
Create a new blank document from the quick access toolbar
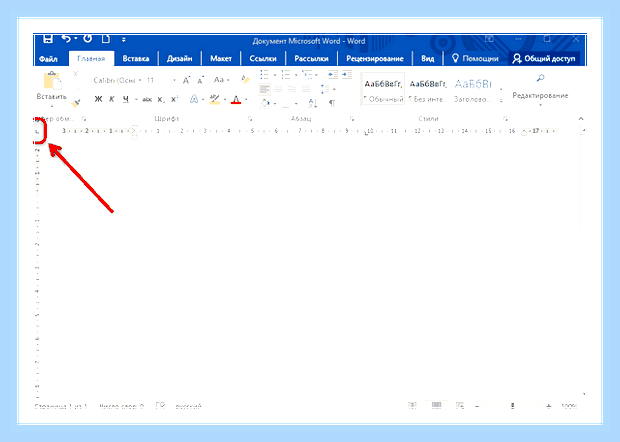pos(106,39)
